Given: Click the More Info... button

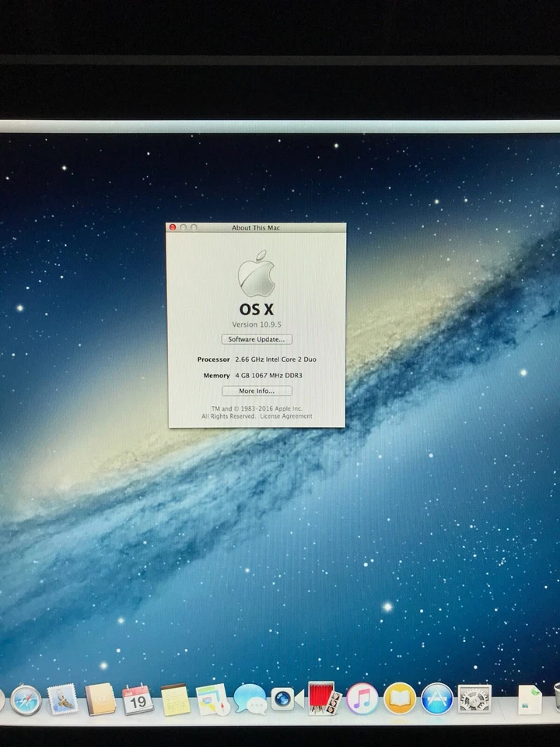Looking at the screenshot, I should pyautogui.click(x=257, y=391).
